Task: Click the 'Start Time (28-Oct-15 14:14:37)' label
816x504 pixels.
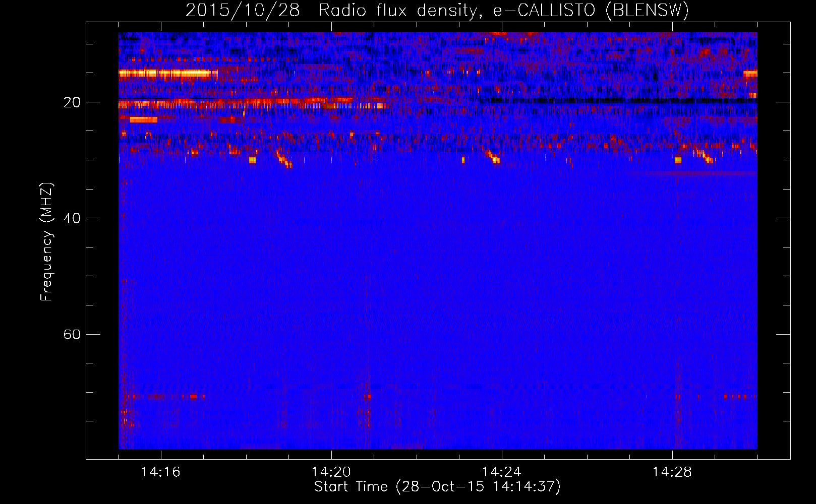Action: [x=437, y=487]
